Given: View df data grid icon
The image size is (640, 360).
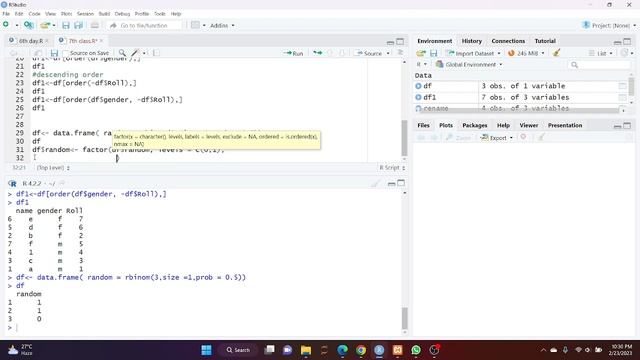Looking at the screenshot, I should coord(622,86).
